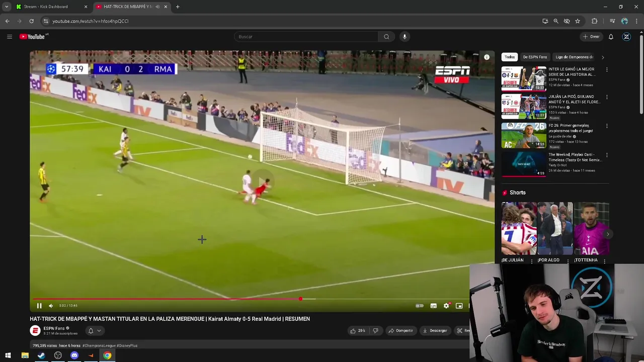Click the Crear create button
This screenshot has width=644, height=362.
coord(591,37)
